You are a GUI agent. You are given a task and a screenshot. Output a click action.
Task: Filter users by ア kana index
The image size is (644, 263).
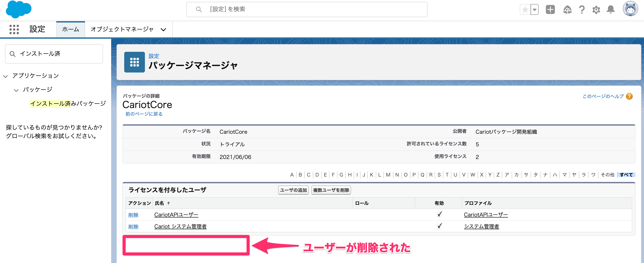507,175
